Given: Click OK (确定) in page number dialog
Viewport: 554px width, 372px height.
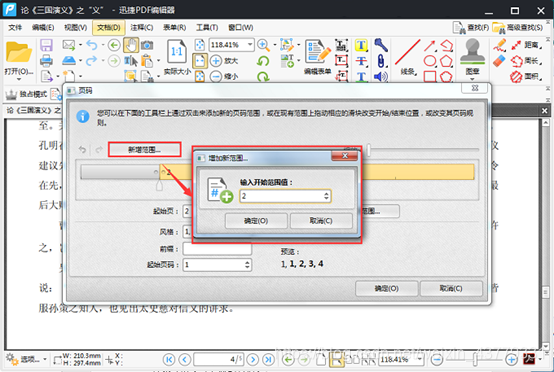Looking at the screenshot, I should [x=387, y=288].
